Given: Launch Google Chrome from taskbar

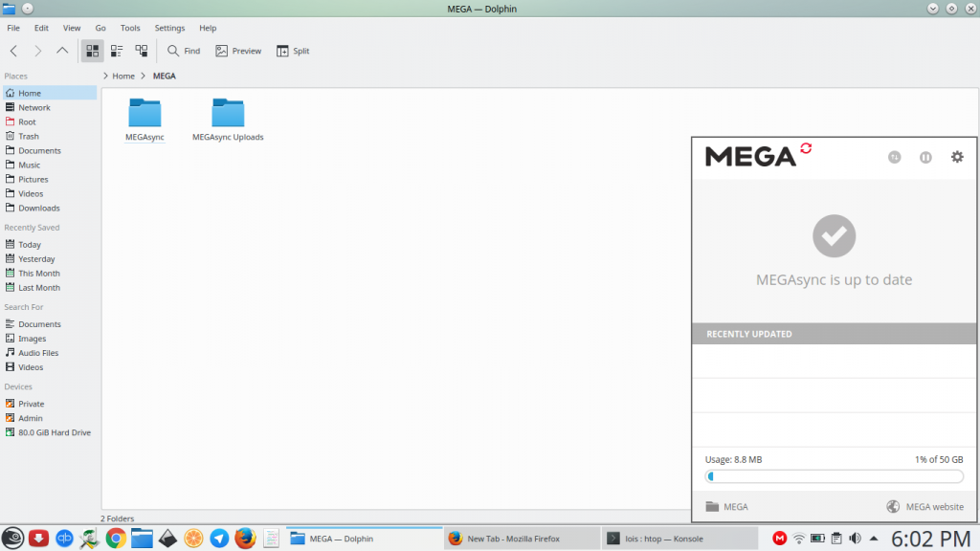Looking at the screenshot, I should 116,538.
